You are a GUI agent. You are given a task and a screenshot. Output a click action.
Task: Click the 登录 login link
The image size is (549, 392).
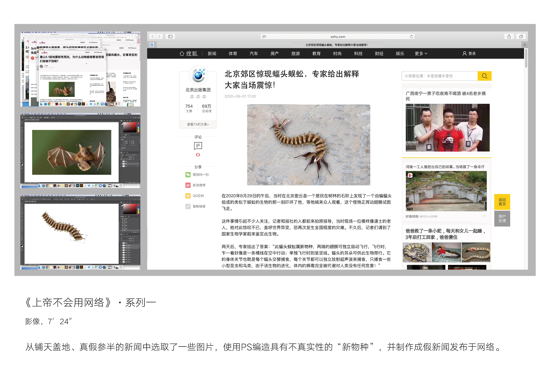tap(469, 54)
